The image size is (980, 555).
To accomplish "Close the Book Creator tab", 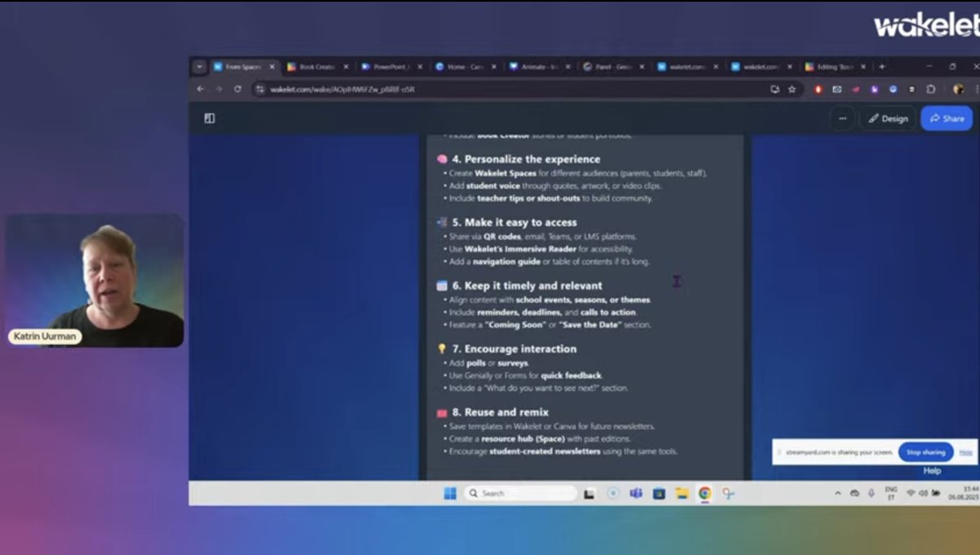I will tap(345, 67).
